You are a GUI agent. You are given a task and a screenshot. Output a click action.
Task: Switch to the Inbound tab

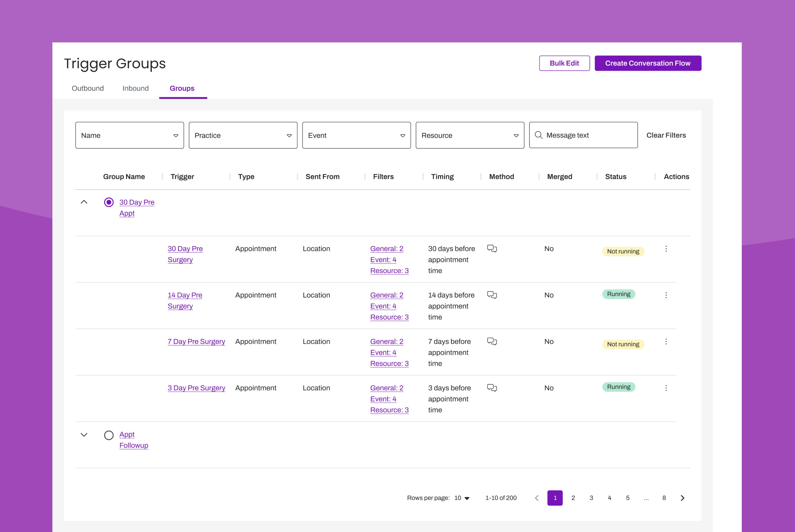tap(136, 88)
